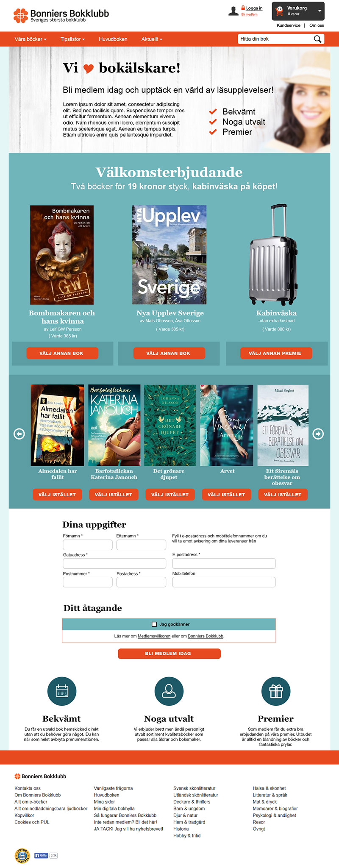Open the Aktuellt navigation menu
339x868 pixels.
[x=152, y=39]
